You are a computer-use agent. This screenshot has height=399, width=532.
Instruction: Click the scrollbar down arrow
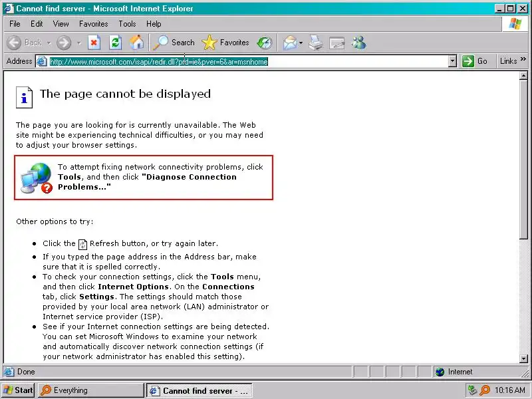(x=523, y=358)
